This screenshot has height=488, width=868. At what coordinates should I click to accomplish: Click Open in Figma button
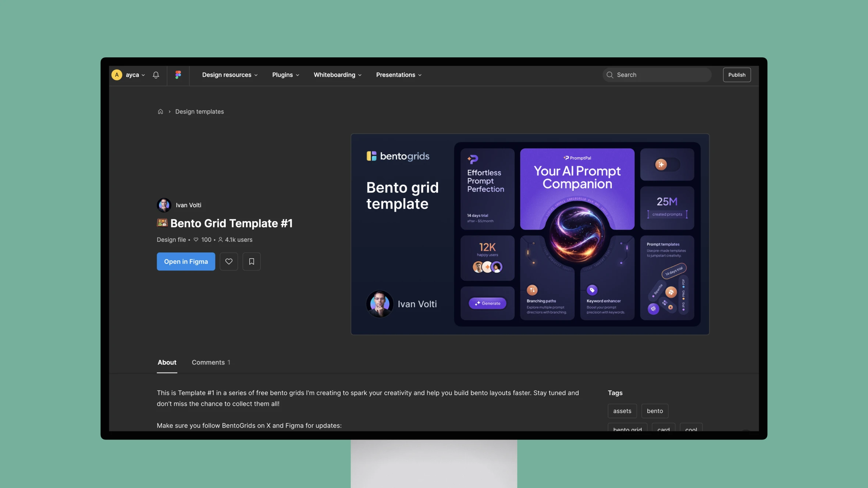tap(186, 261)
